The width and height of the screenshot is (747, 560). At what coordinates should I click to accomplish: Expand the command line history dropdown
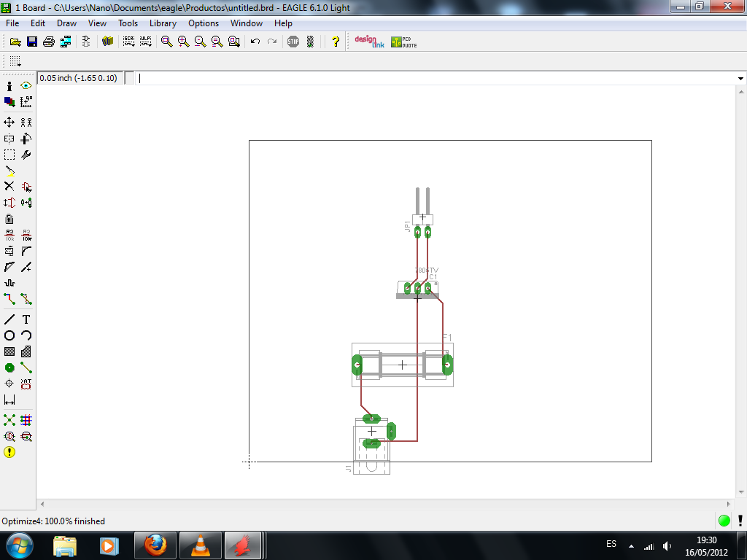pyautogui.click(x=740, y=78)
